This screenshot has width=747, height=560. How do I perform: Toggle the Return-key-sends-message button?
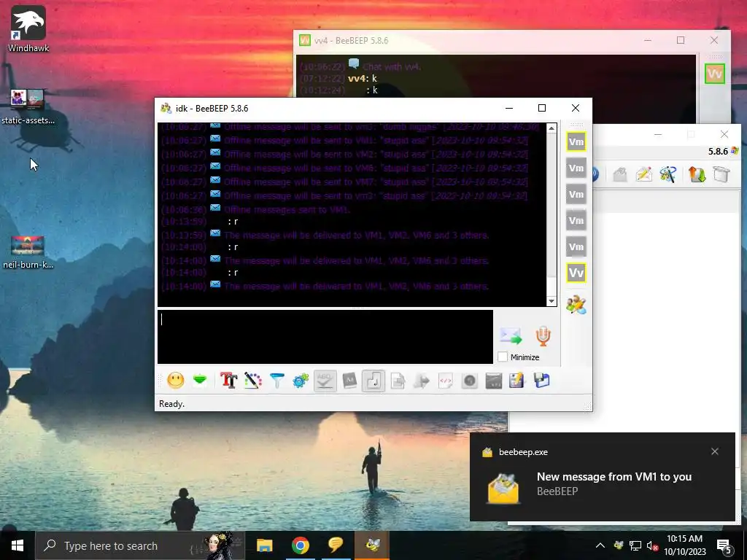coord(373,381)
